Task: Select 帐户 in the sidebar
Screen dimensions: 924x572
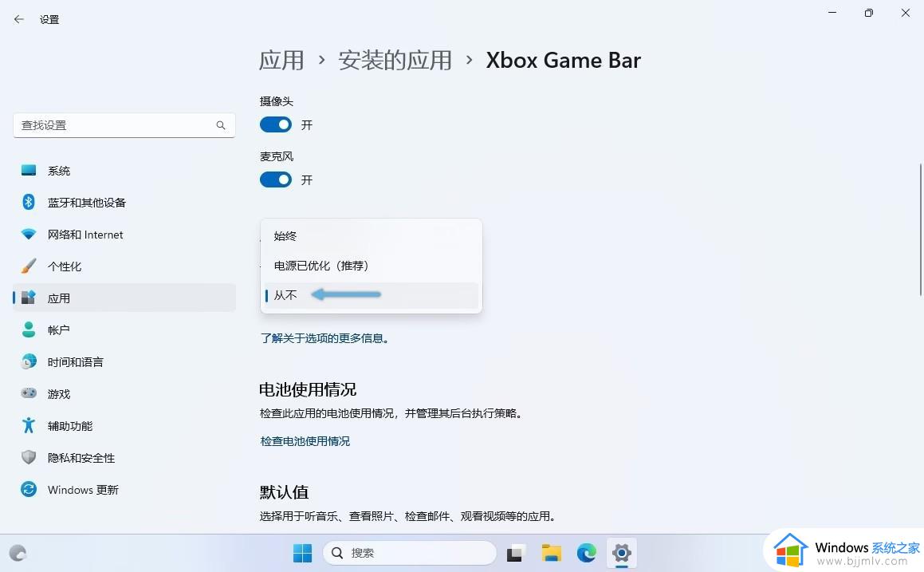Action: click(x=124, y=329)
